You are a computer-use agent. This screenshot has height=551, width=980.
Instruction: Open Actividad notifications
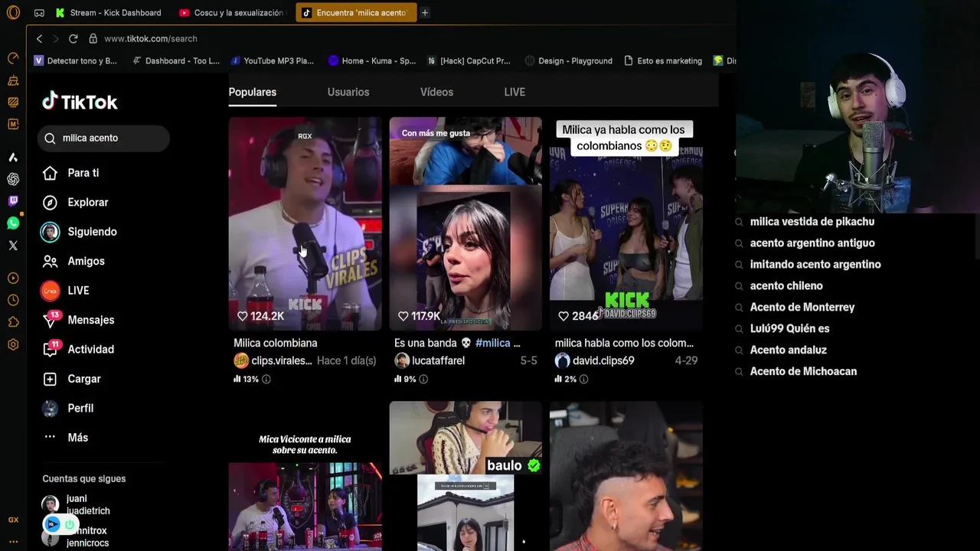[x=78, y=349]
